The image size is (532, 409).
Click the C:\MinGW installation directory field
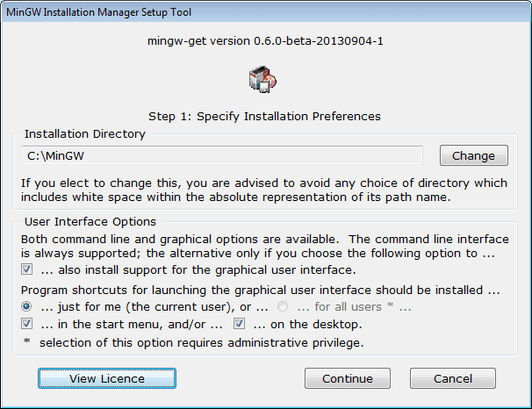click(222, 155)
